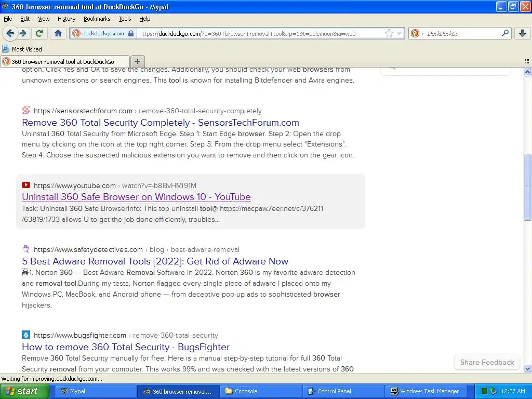
Task: Reload the current page
Action: [x=39, y=33]
